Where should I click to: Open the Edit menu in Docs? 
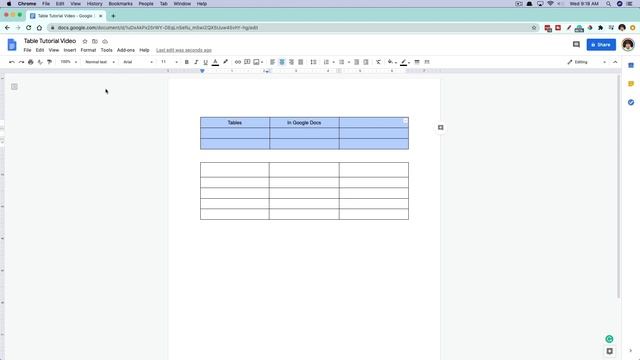[40, 50]
